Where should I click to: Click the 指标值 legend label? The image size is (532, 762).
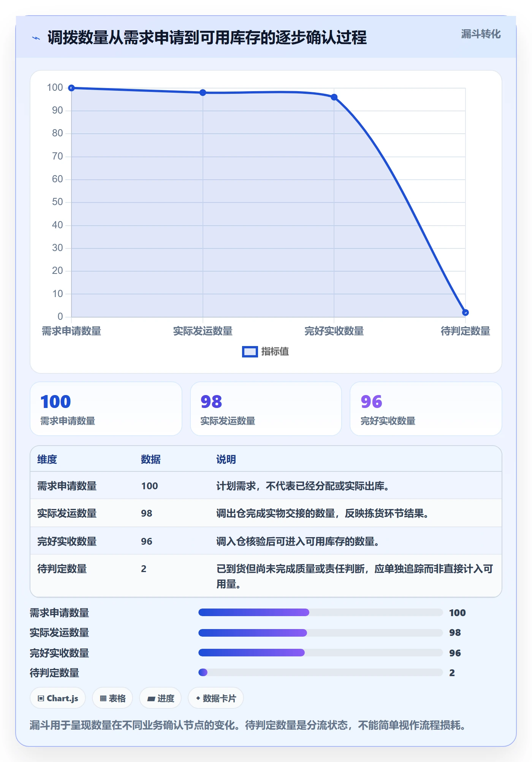275,351
